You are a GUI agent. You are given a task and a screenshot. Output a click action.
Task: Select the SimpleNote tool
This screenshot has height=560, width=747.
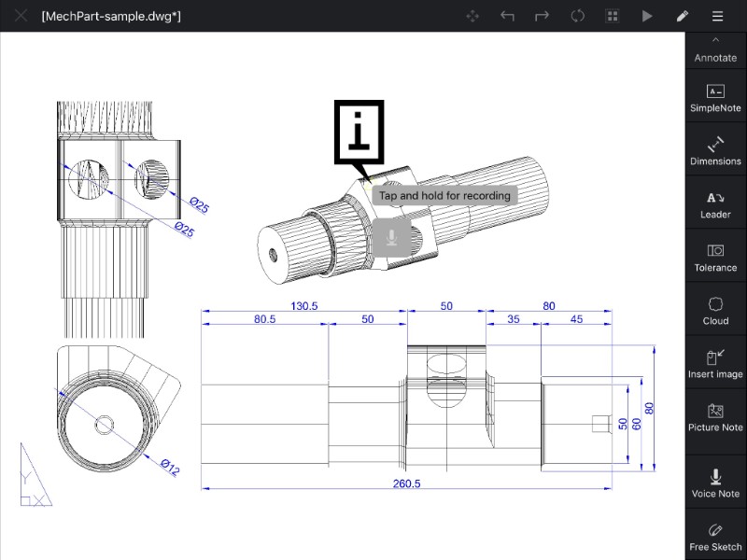(x=715, y=99)
